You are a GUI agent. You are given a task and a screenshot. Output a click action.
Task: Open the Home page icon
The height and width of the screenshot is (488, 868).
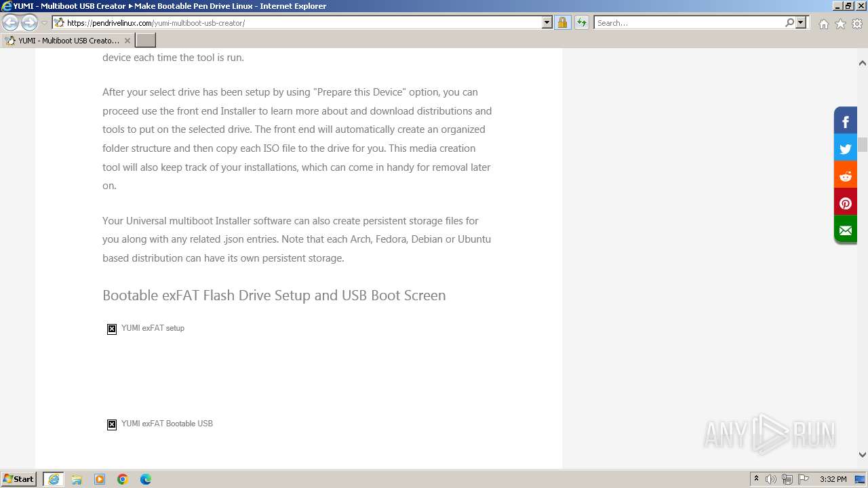pos(823,24)
